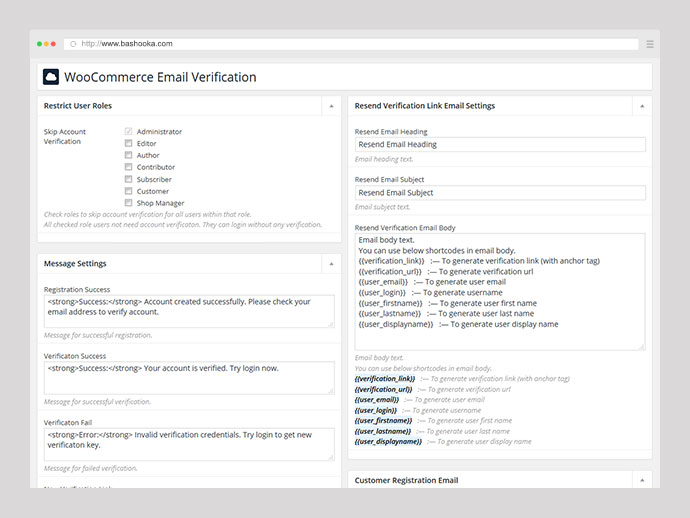Click the Customer Registration Email panel title
690x518 pixels.
pyautogui.click(x=407, y=480)
